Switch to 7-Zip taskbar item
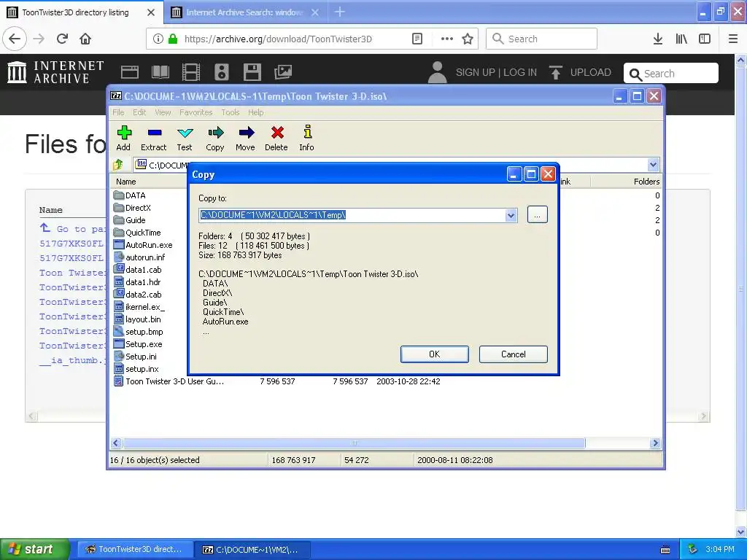Image resolution: width=747 pixels, height=560 pixels. 252,549
